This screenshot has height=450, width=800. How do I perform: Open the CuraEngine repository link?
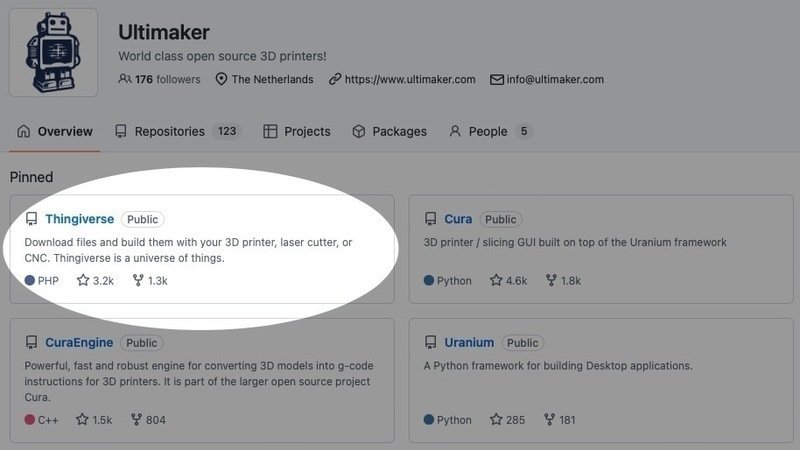pos(79,343)
